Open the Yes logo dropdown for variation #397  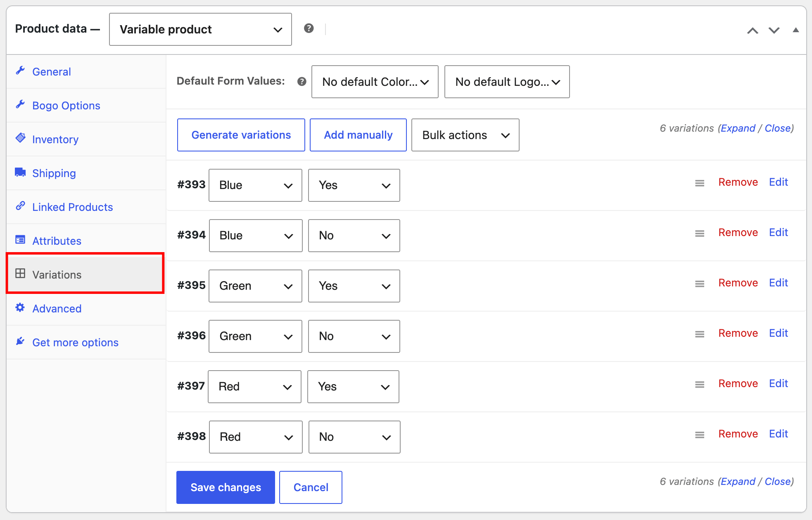pos(353,387)
